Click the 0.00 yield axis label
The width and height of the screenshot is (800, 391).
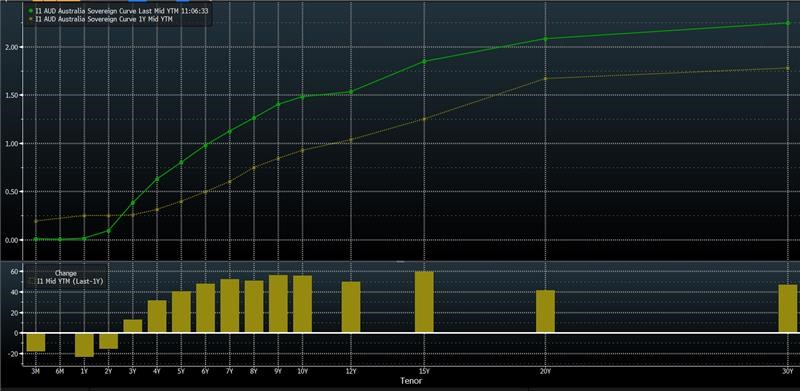(x=11, y=240)
